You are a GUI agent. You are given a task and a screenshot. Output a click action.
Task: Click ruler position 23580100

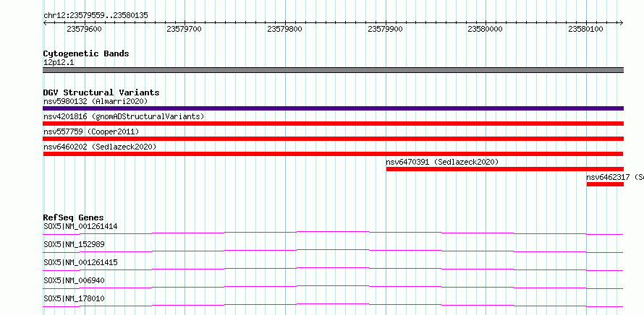[x=585, y=29]
